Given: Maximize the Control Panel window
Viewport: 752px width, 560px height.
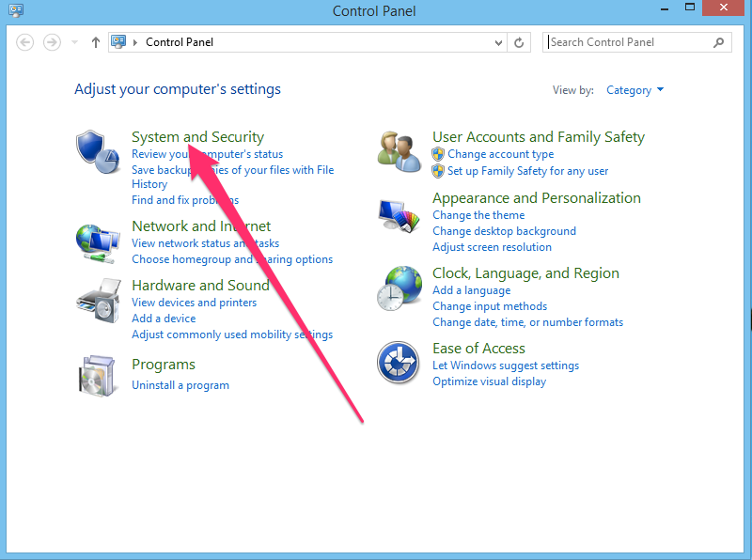Looking at the screenshot, I should point(690,8).
